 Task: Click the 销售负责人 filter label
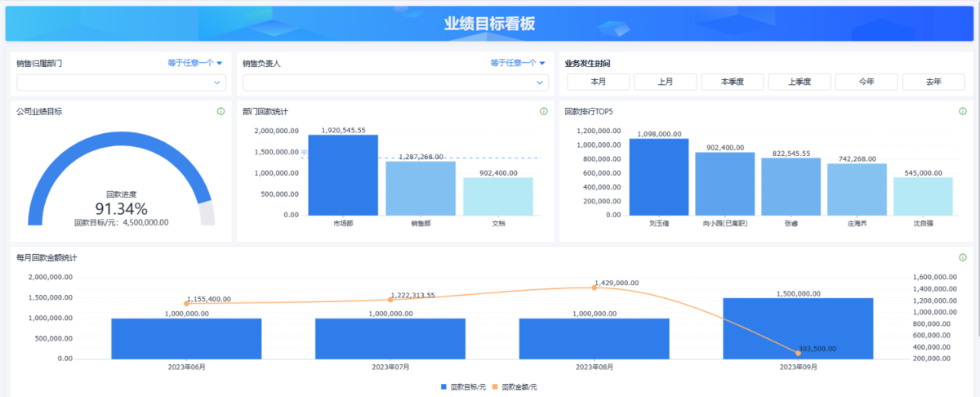[x=261, y=63]
